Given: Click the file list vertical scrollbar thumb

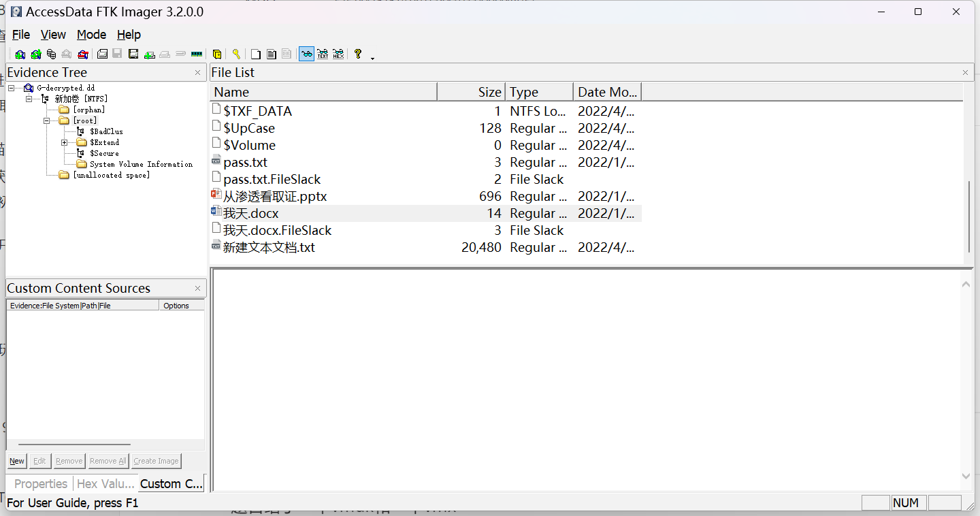Looking at the screenshot, I should click(969, 216).
